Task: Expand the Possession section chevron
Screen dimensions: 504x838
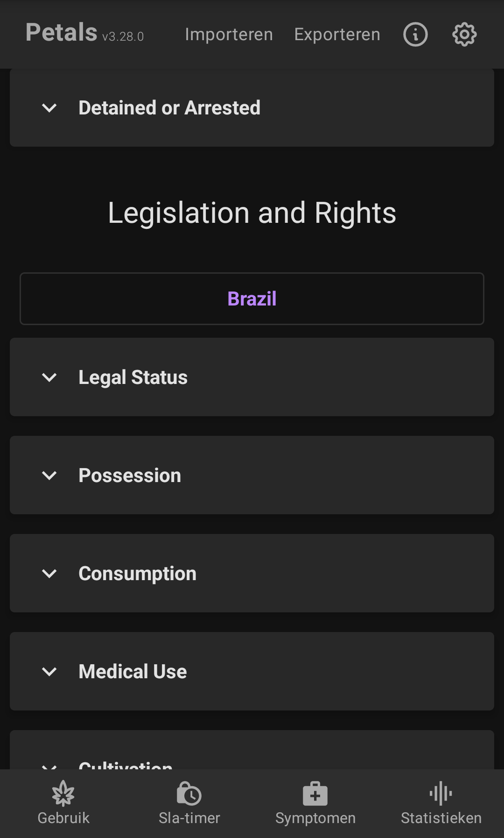Action: 49,476
